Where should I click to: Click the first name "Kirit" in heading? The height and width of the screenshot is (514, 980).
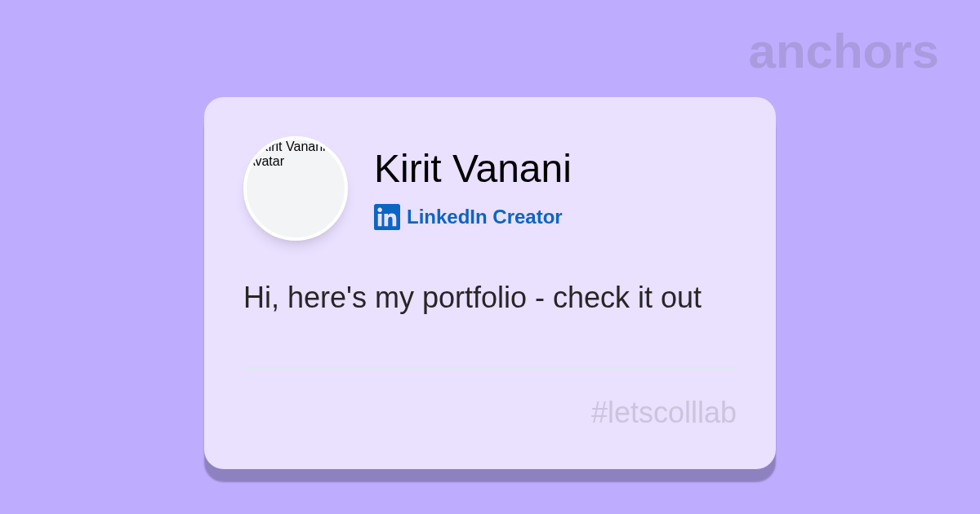point(408,169)
